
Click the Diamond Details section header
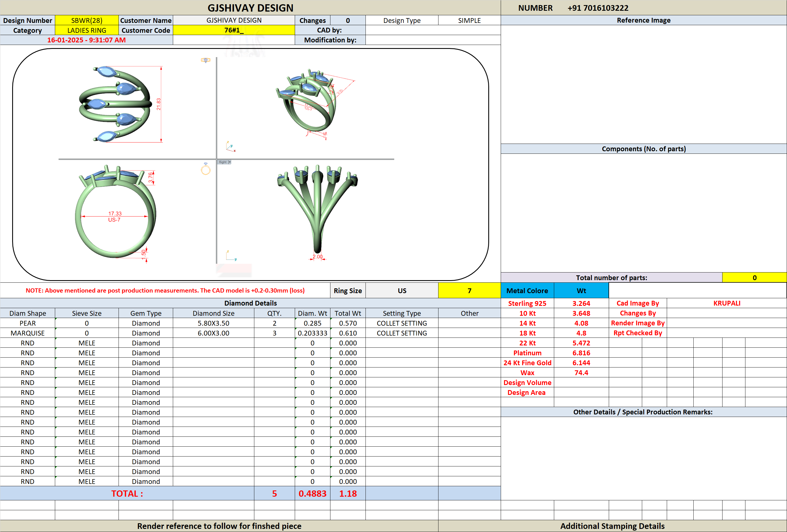pyautogui.click(x=250, y=303)
